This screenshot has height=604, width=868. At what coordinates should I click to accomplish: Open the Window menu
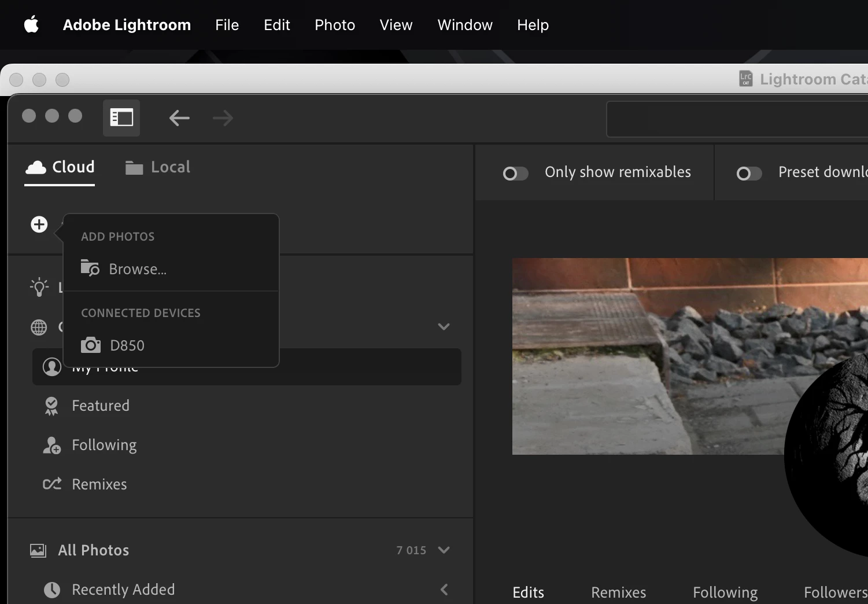(465, 25)
